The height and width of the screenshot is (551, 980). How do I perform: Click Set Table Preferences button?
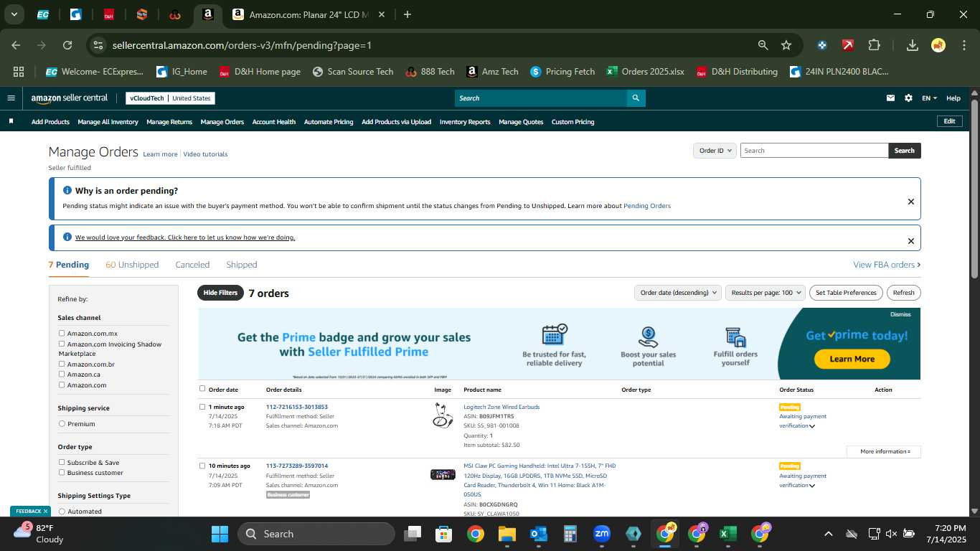(846, 293)
